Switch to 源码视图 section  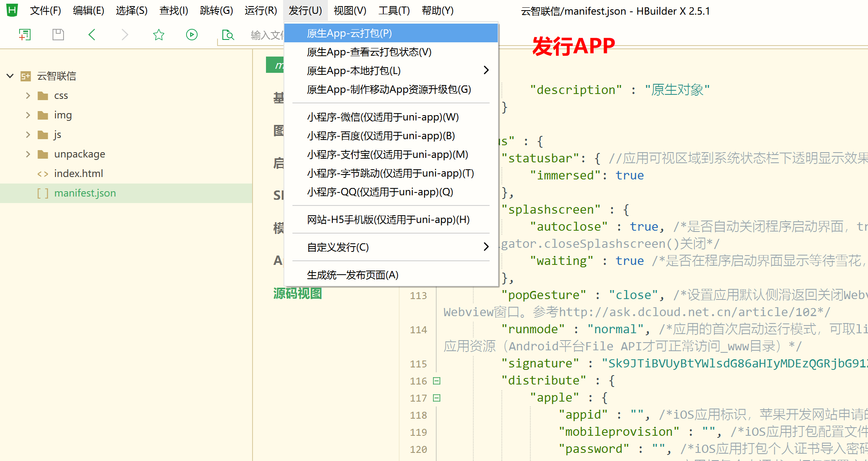tap(297, 293)
